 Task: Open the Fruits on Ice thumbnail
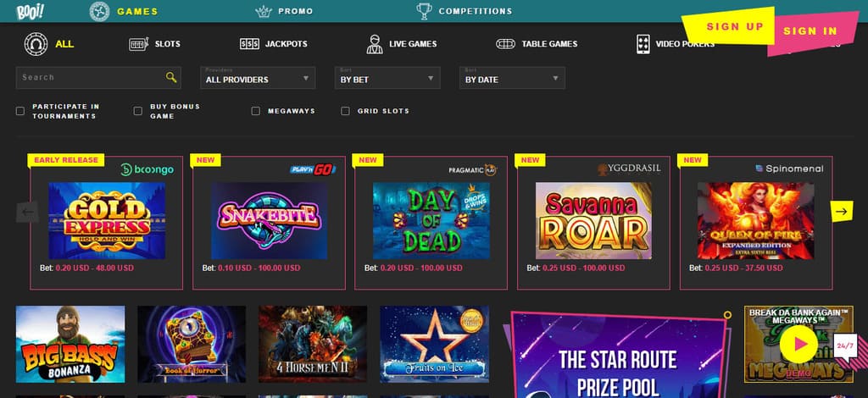pos(435,345)
